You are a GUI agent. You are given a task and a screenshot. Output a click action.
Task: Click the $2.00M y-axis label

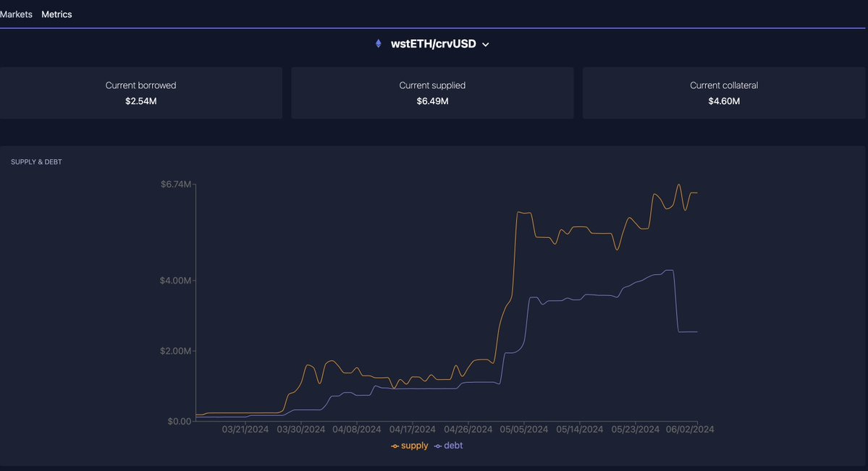(175, 351)
